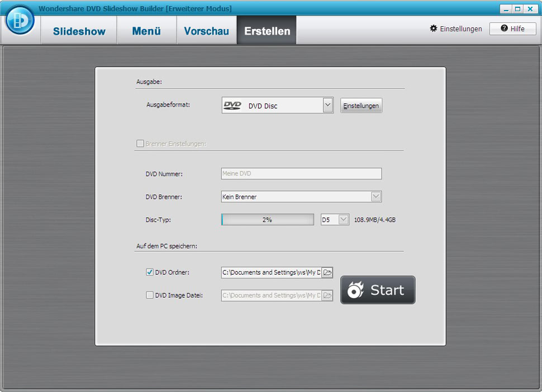The image size is (542, 392).
Task: Open the folder browser for DVD Ordner
Action: (328, 272)
